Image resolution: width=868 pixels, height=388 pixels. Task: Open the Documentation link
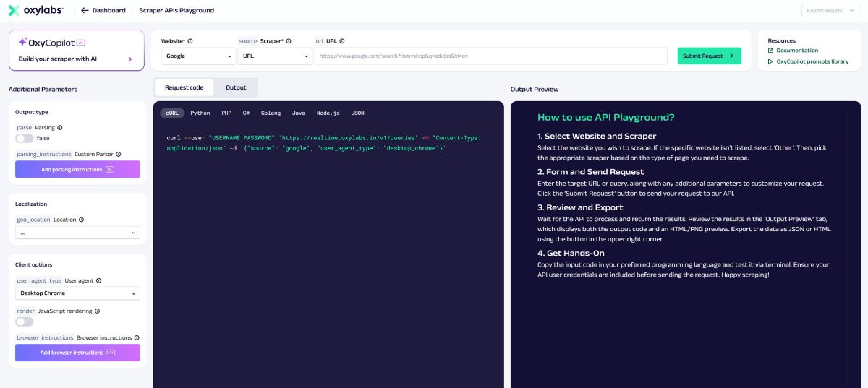click(797, 51)
